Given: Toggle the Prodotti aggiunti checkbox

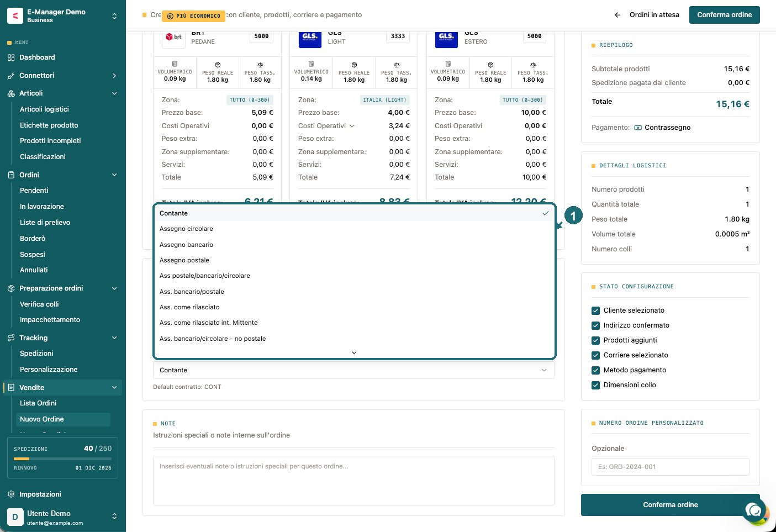Looking at the screenshot, I should click(595, 340).
